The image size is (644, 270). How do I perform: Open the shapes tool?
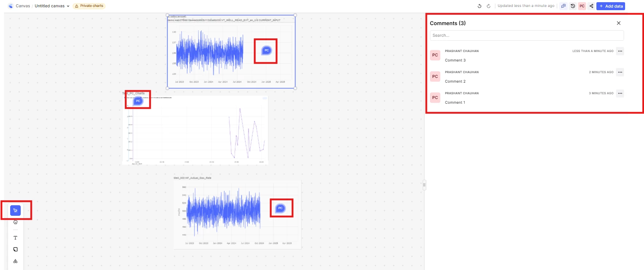click(x=15, y=261)
